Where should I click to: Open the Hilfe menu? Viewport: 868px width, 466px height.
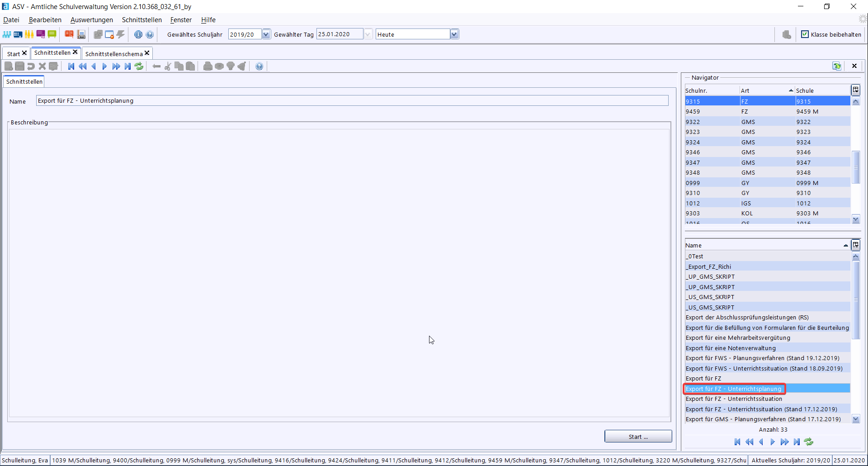208,20
